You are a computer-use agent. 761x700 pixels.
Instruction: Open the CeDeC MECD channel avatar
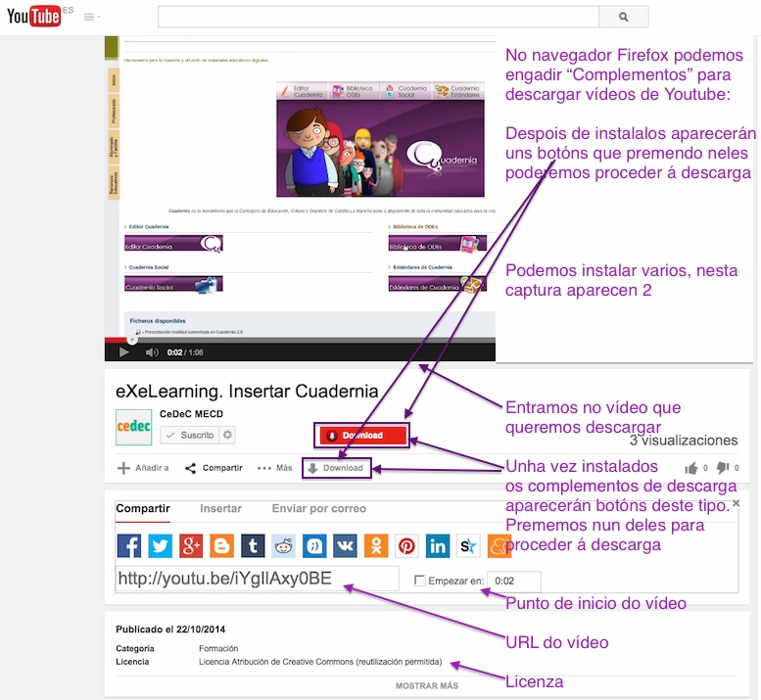click(x=133, y=427)
